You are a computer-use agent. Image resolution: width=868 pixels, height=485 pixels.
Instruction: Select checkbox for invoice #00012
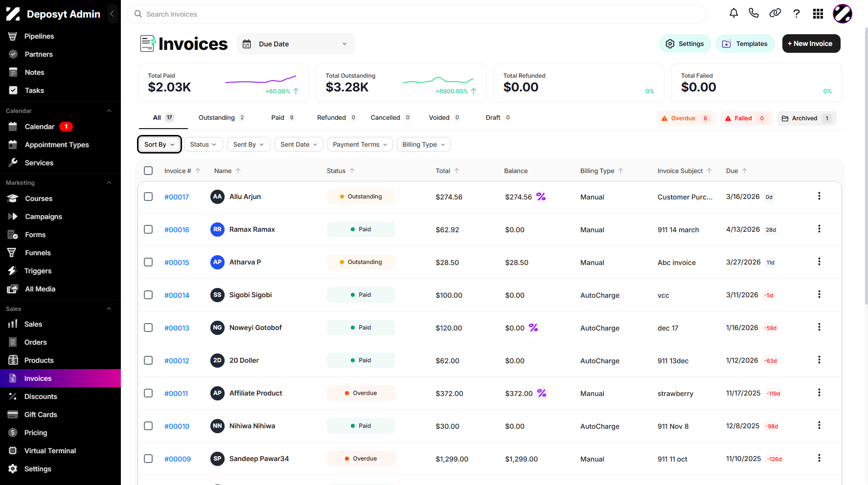click(x=148, y=360)
